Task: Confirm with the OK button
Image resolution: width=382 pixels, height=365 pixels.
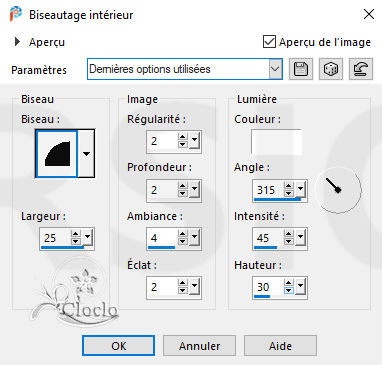Action: pos(118,346)
